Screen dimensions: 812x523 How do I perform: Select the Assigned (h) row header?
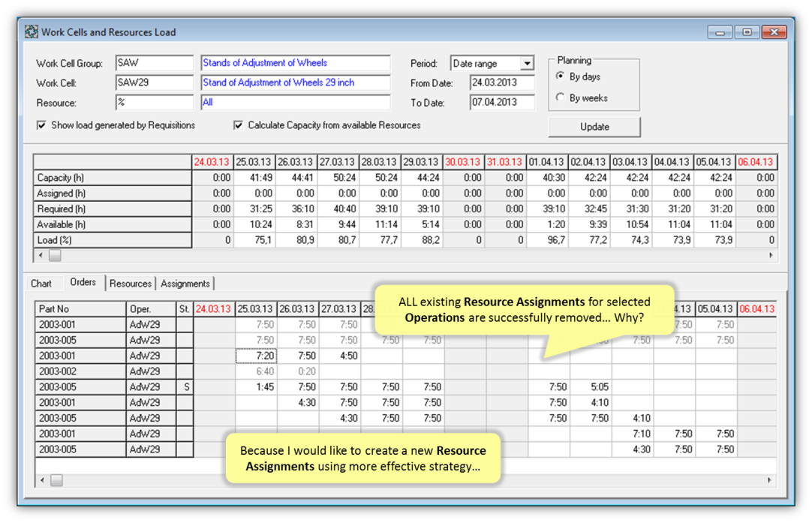(x=113, y=193)
